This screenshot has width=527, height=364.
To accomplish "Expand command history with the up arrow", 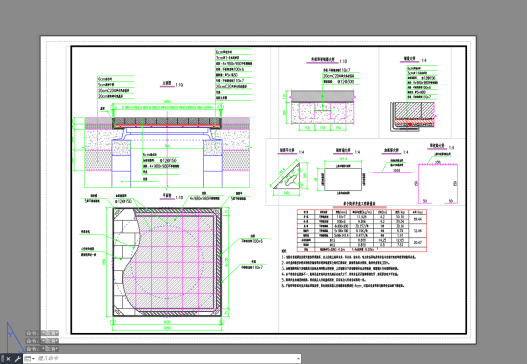I will click(298, 359).
